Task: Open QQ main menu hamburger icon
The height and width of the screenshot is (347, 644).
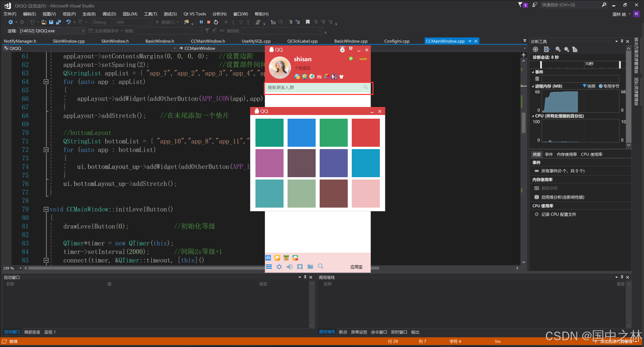Action: [x=269, y=266]
